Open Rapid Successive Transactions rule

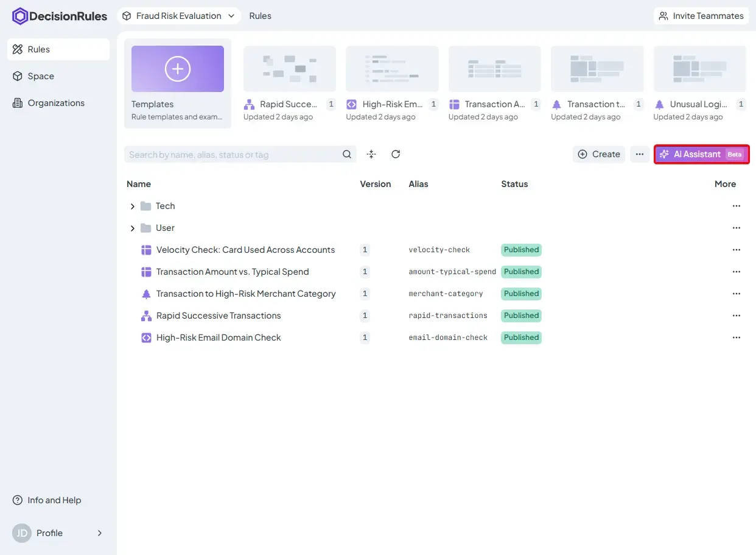coord(219,316)
